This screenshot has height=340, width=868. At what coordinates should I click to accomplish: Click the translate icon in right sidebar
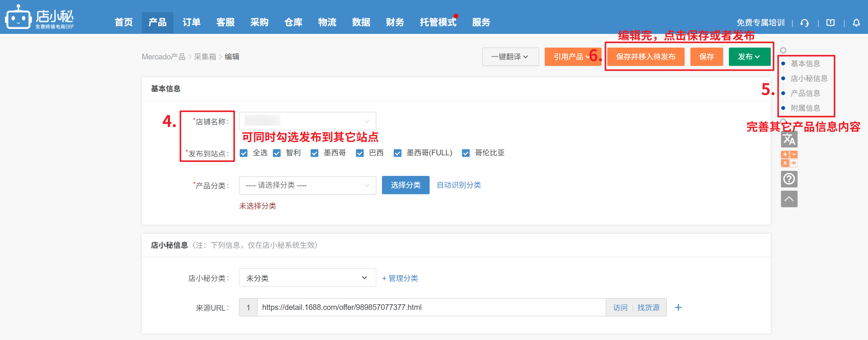(x=789, y=139)
